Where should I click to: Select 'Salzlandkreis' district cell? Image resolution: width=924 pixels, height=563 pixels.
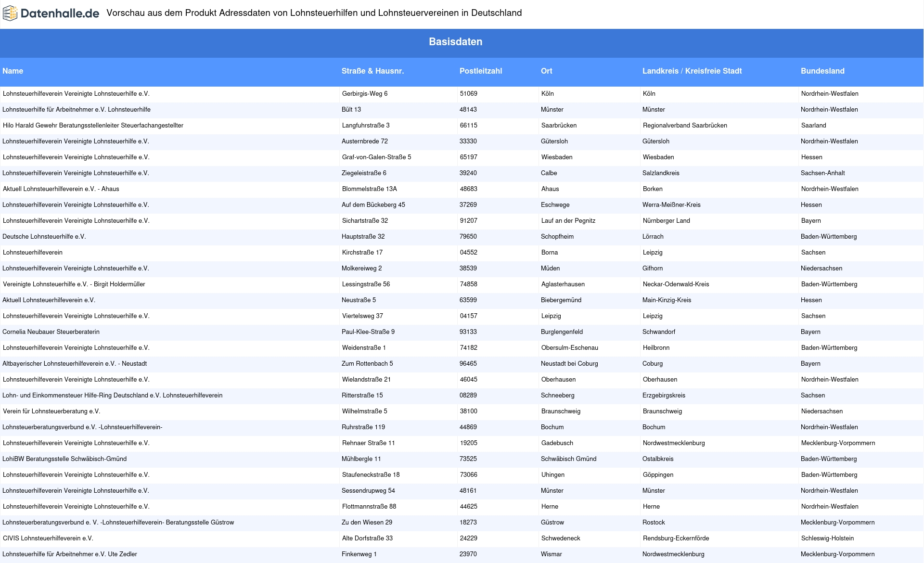pyautogui.click(x=661, y=173)
